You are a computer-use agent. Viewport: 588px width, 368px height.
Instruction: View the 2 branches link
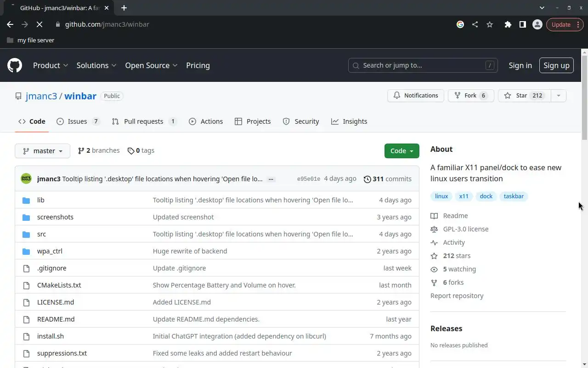click(x=99, y=150)
